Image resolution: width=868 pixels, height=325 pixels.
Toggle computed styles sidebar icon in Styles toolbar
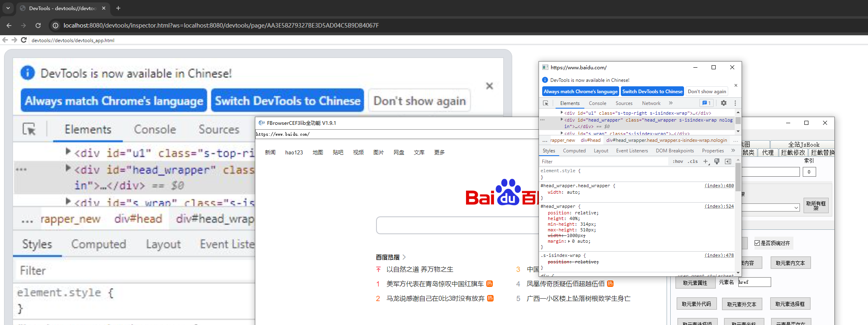point(728,161)
